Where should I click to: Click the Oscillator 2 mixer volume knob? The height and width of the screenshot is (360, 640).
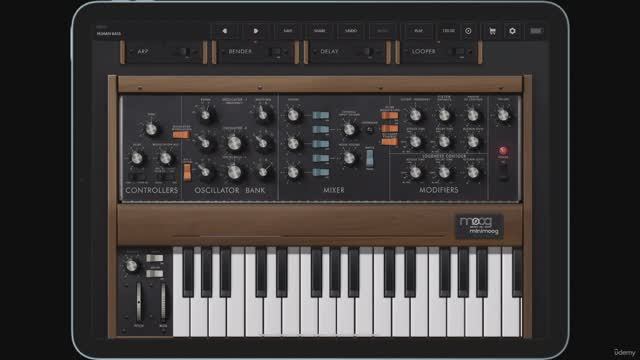click(293, 143)
